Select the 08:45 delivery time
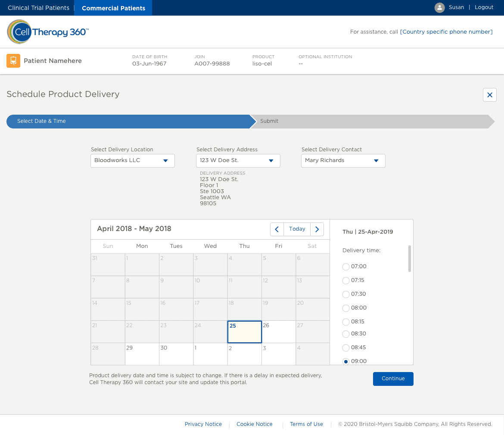Viewport: 504px width, 435px height. (x=346, y=348)
